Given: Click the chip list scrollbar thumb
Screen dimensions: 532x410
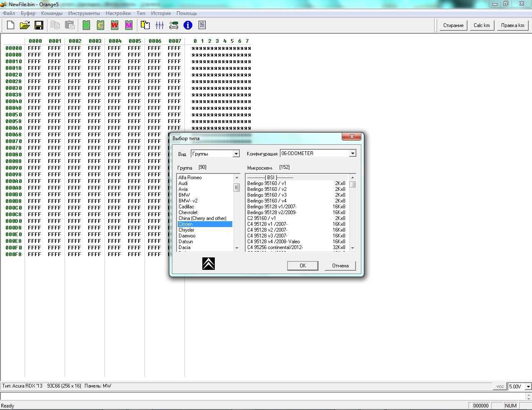Looking at the screenshot, I should click(353, 184).
